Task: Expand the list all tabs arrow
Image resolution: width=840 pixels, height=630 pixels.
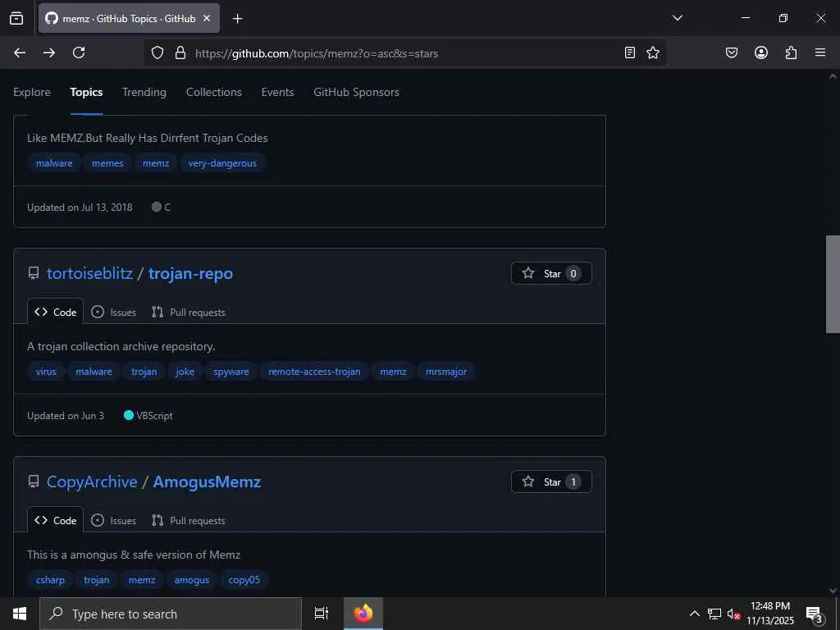Action: pos(677,18)
